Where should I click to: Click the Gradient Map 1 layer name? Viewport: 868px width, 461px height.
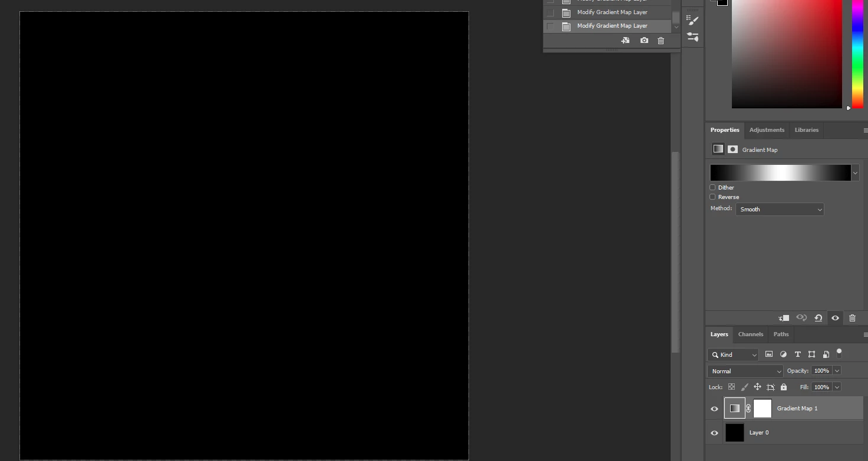(797, 409)
